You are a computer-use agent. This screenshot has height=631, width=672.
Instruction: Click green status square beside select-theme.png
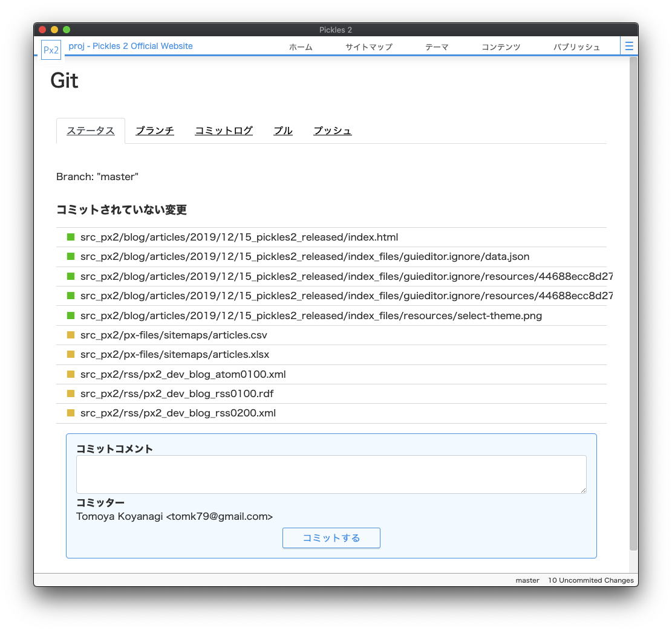[x=71, y=315]
